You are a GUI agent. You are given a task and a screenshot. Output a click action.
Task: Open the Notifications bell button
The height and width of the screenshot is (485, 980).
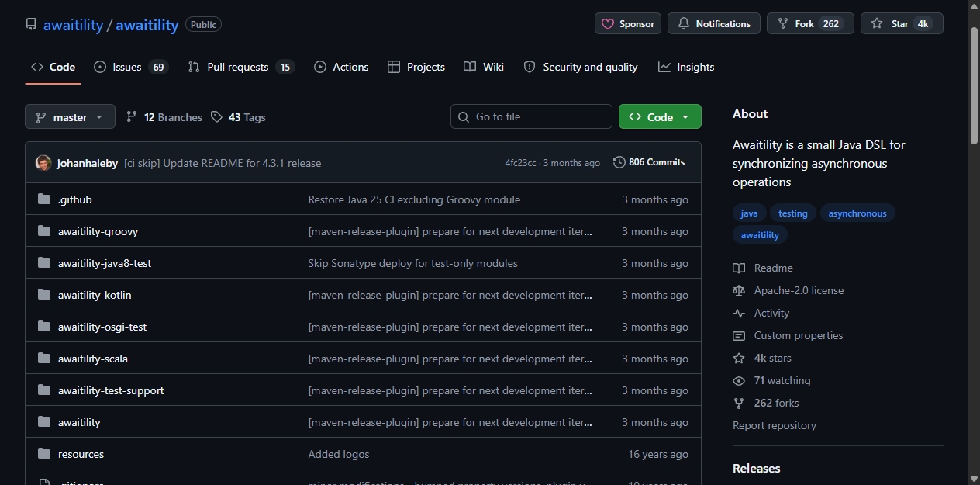(x=714, y=23)
